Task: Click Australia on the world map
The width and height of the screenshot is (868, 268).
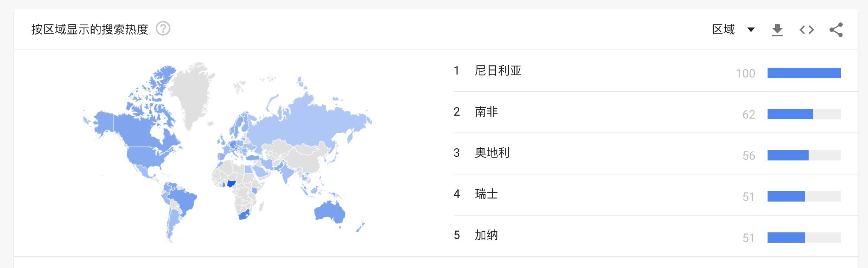Action: pos(330,212)
